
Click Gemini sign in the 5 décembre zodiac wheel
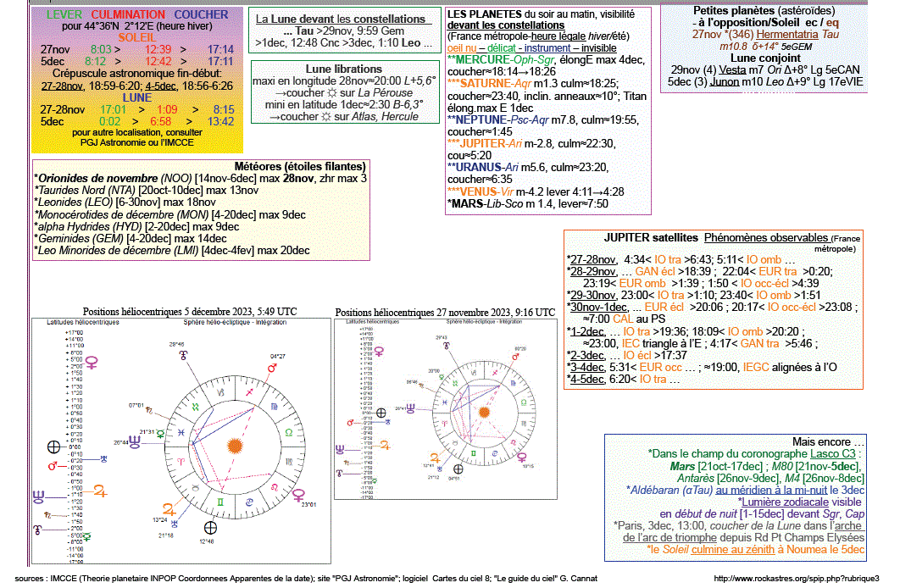click(x=221, y=502)
